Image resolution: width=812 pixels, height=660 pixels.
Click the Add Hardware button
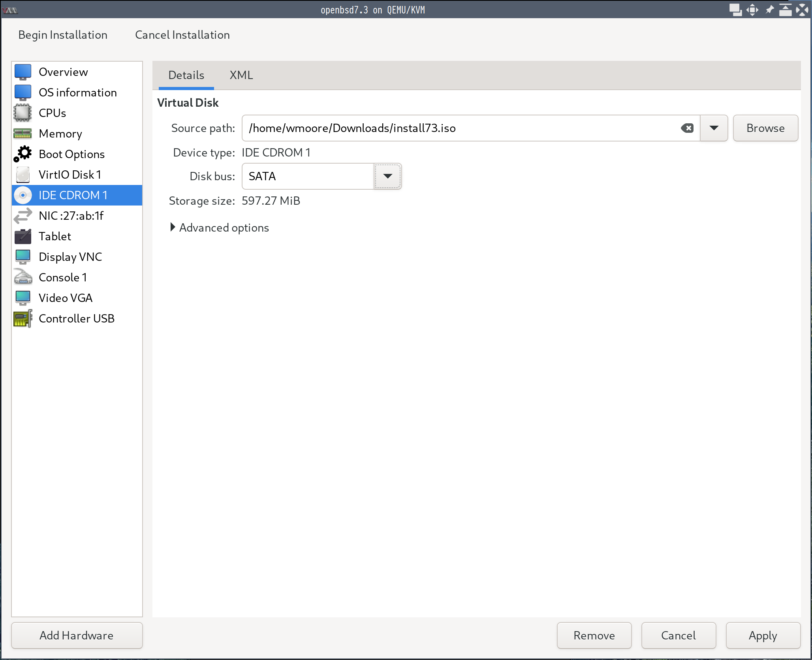click(77, 635)
